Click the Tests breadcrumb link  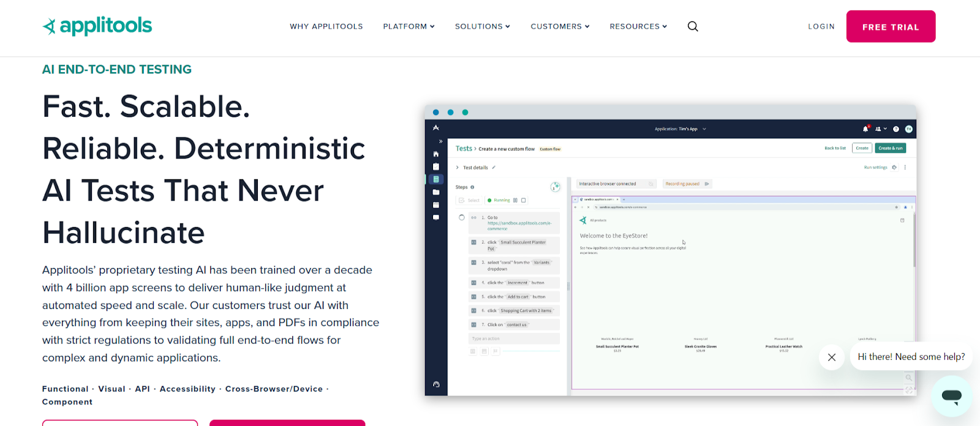(464, 149)
